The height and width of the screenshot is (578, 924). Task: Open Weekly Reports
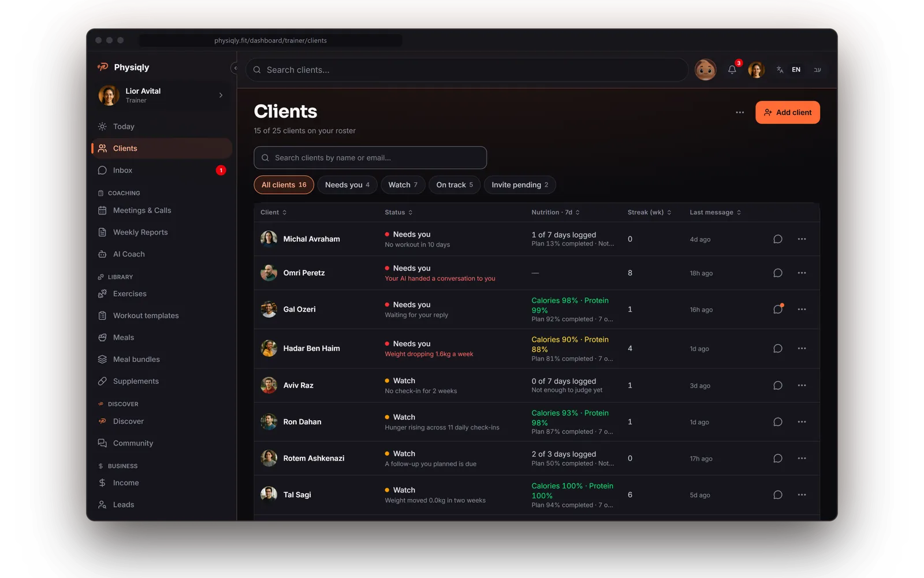[x=162, y=232]
